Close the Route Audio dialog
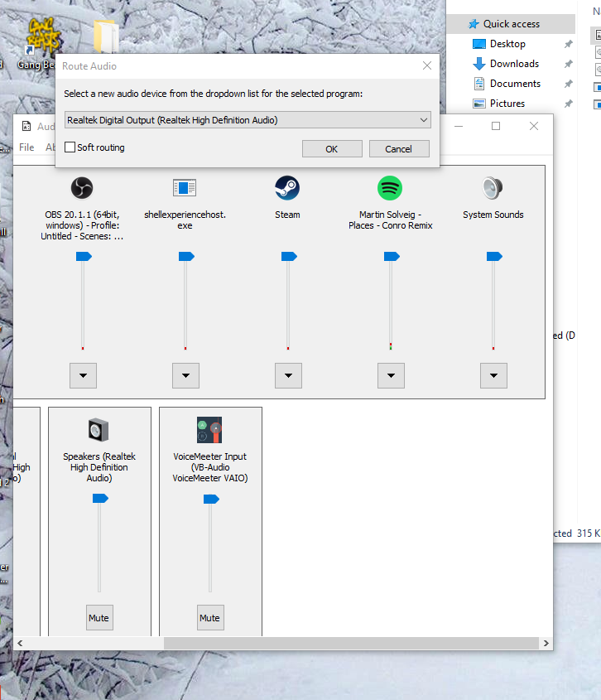The height and width of the screenshot is (700, 601). point(427,65)
